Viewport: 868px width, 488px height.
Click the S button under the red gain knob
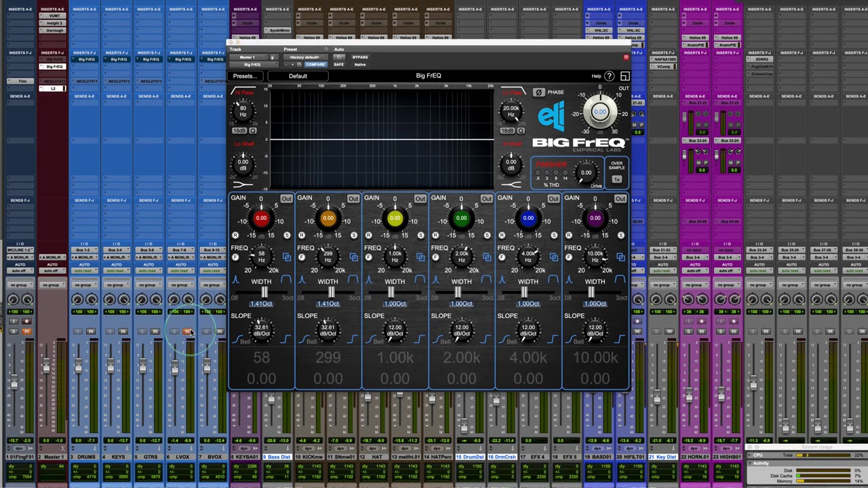tap(287, 235)
